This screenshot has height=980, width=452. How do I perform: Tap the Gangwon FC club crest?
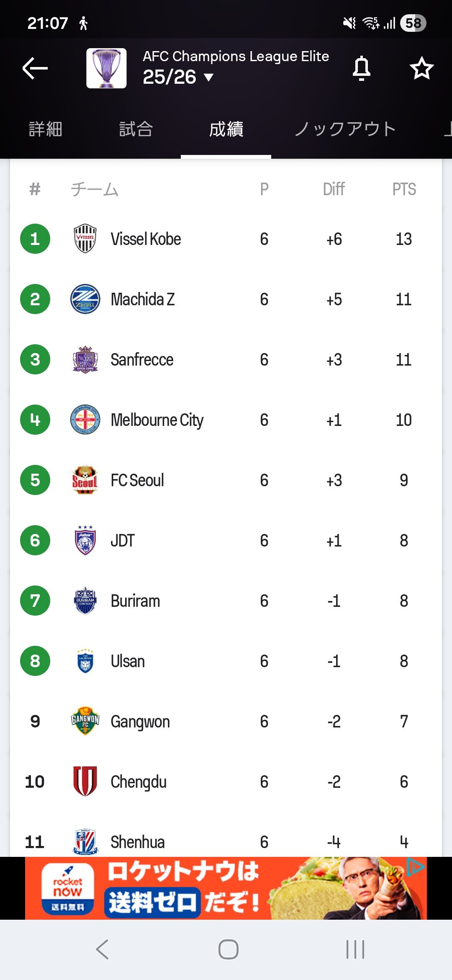pyautogui.click(x=85, y=721)
